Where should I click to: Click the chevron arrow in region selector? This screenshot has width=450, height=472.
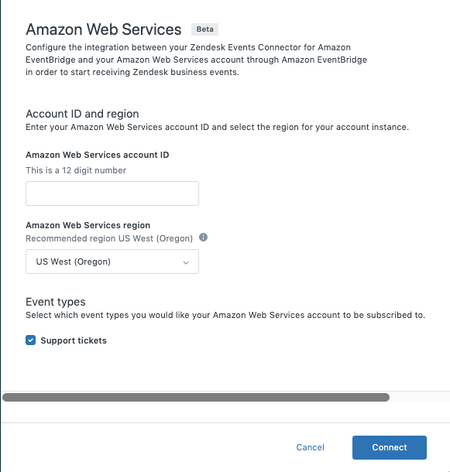(x=186, y=262)
